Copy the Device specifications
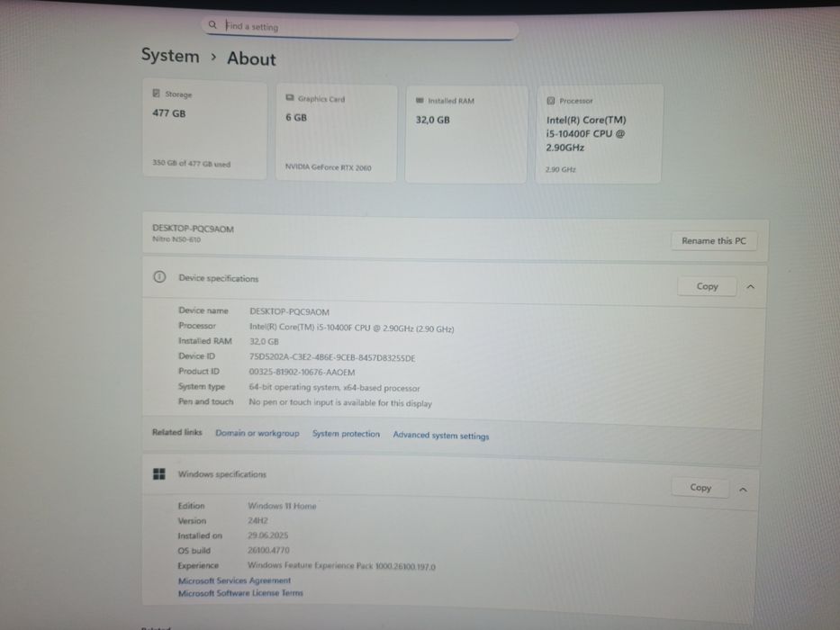 pyautogui.click(x=707, y=286)
